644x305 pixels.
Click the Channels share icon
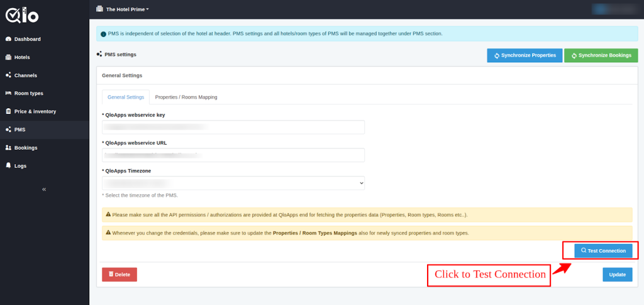[x=8, y=75]
